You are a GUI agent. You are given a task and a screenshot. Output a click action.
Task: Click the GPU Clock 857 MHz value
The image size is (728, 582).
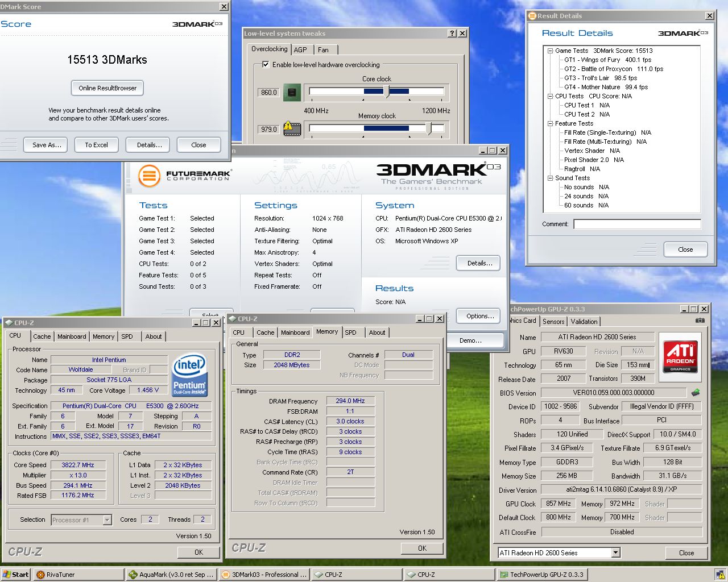pyautogui.click(x=558, y=504)
